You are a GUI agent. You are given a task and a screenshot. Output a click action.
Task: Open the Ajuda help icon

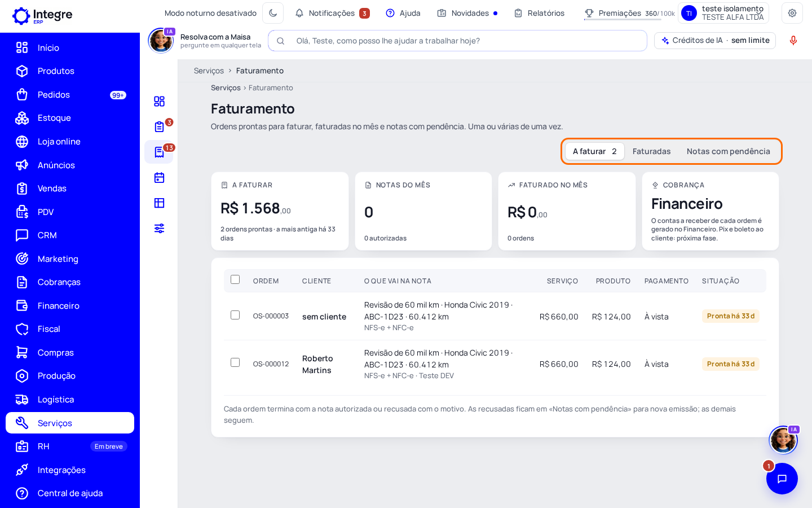(403, 13)
